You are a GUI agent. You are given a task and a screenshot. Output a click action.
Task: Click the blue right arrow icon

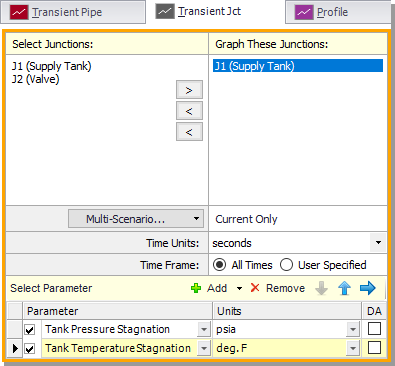pyautogui.click(x=368, y=288)
